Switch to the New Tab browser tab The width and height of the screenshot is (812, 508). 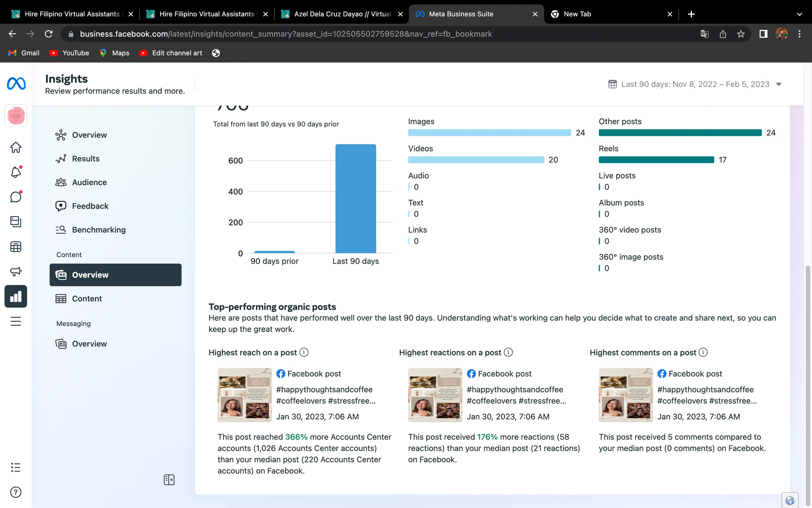click(x=577, y=14)
